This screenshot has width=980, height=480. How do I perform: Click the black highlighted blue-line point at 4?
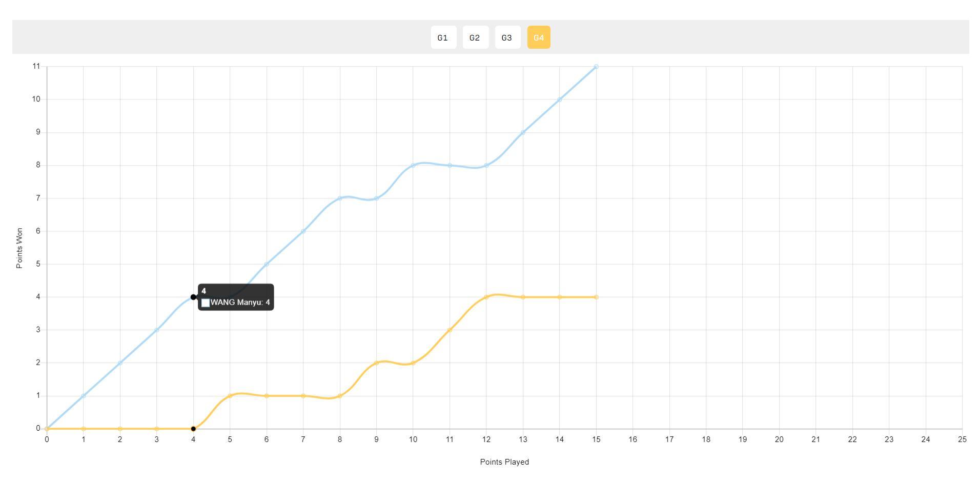click(x=193, y=297)
